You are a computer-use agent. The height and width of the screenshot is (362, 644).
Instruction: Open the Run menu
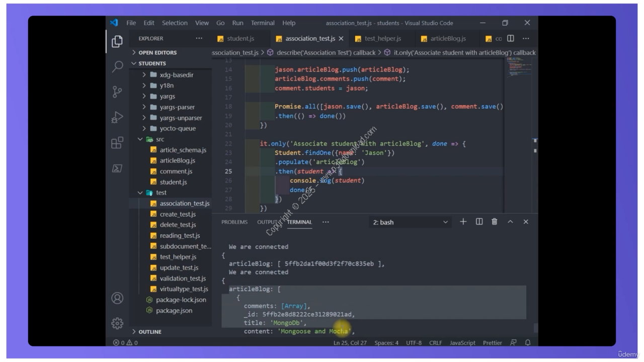pos(237,23)
